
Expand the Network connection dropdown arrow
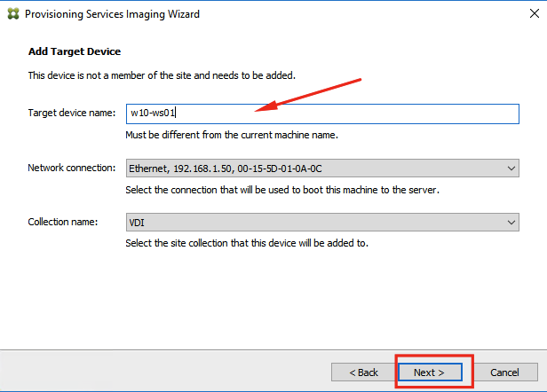tap(511, 169)
